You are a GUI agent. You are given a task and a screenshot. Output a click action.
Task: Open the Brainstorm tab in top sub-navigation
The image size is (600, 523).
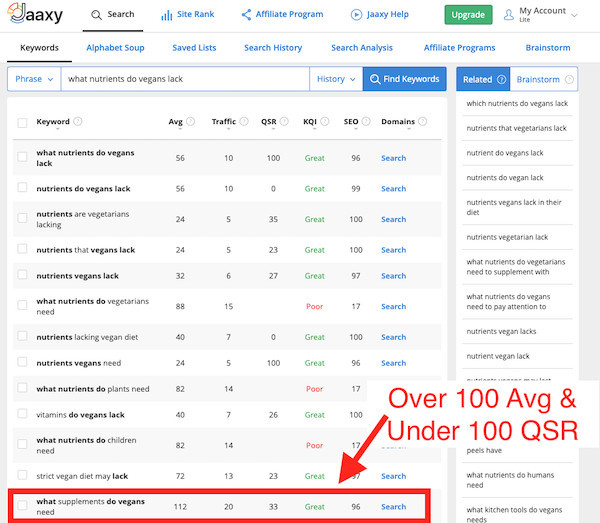tap(548, 48)
